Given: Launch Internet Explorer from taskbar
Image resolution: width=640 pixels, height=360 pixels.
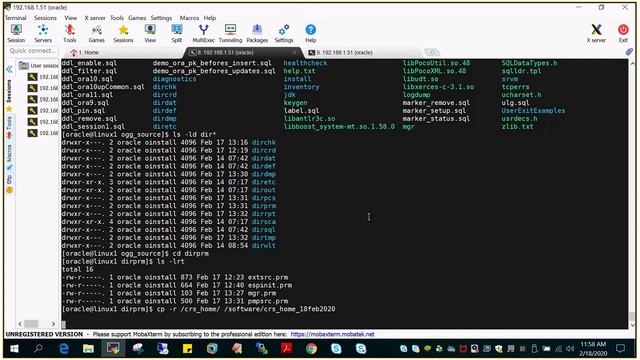Looking at the screenshot, I should [x=64, y=349].
